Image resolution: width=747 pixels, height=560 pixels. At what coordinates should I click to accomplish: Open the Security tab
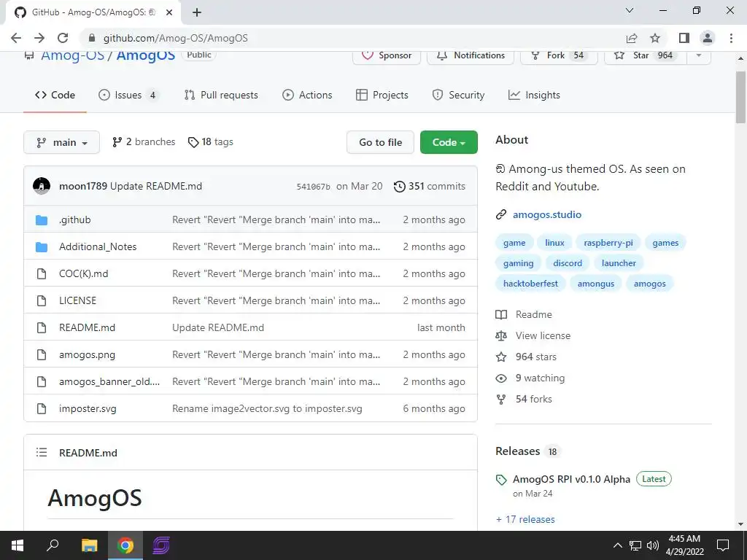pyautogui.click(x=458, y=96)
